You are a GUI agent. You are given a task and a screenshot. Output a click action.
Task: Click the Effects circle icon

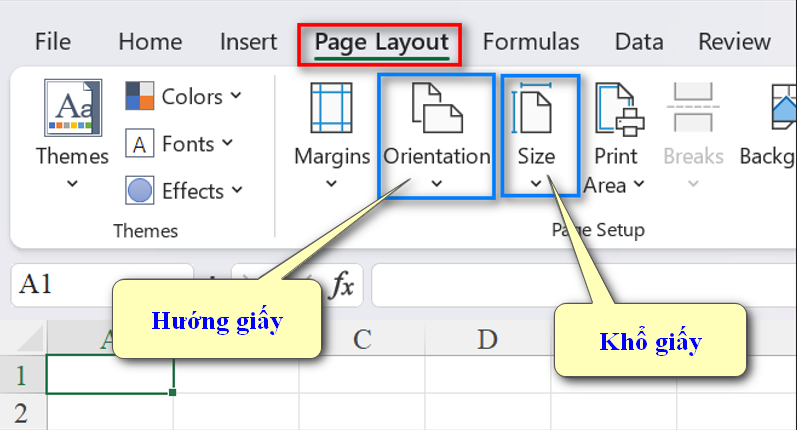coord(140,190)
